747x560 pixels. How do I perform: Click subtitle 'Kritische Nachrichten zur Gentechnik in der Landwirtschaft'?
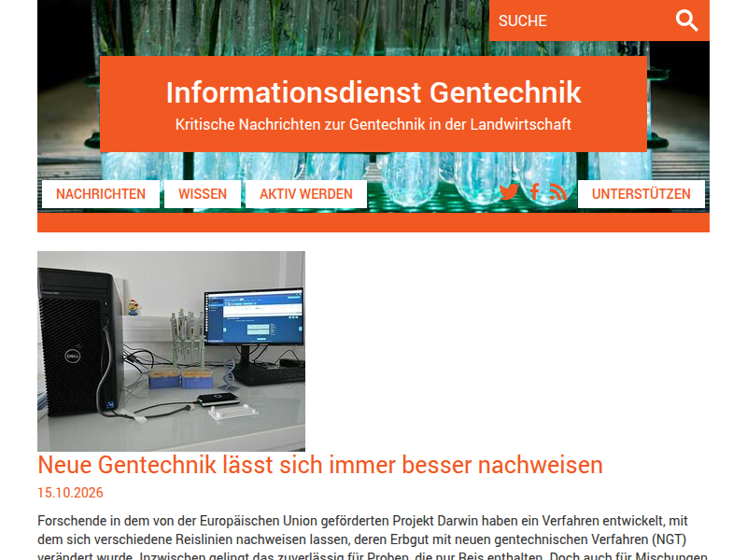[x=373, y=124]
